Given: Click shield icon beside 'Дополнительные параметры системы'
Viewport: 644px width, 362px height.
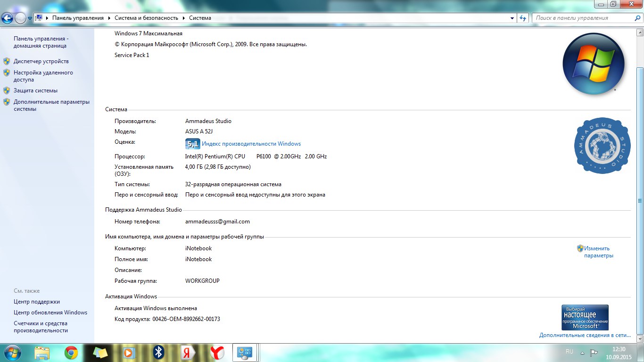Looking at the screenshot, I should point(7,102).
